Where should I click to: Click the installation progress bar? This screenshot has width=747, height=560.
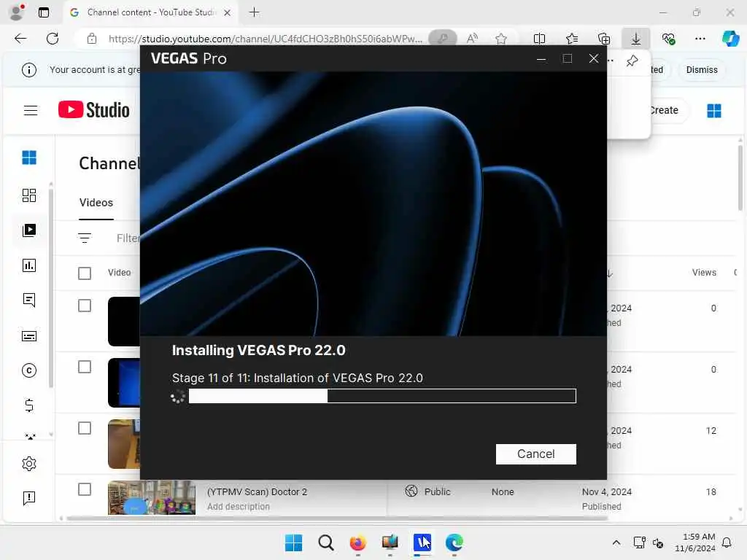coord(382,396)
